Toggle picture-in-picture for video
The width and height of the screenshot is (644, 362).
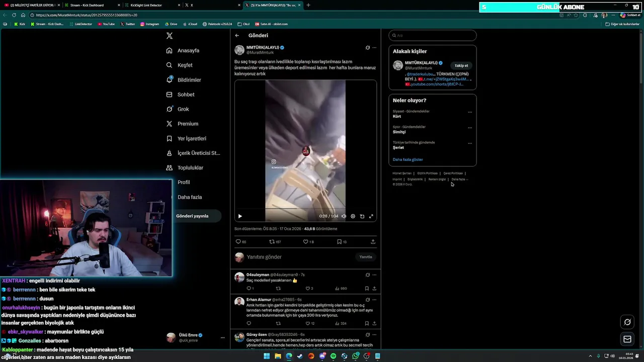click(x=362, y=216)
